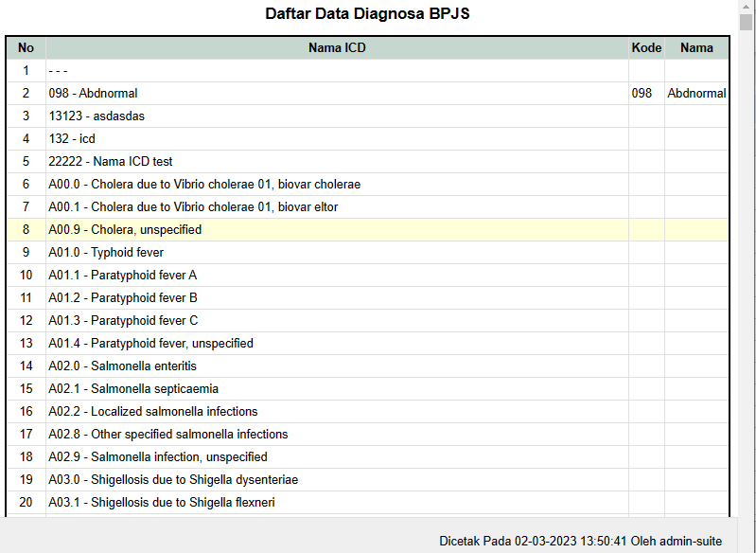Select row 098 - Abdnormal
The height and width of the screenshot is (553, 756).
pyautogui.click(x=367, y=93)
